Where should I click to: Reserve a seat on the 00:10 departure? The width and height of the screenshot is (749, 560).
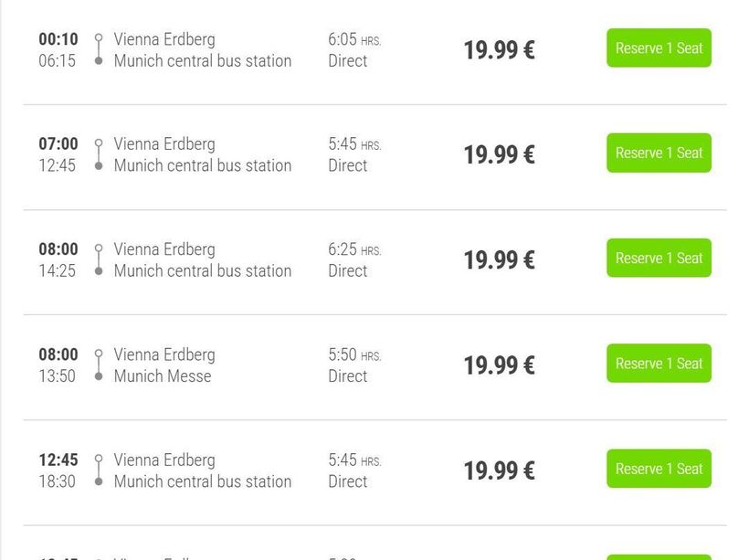point(659,48)
